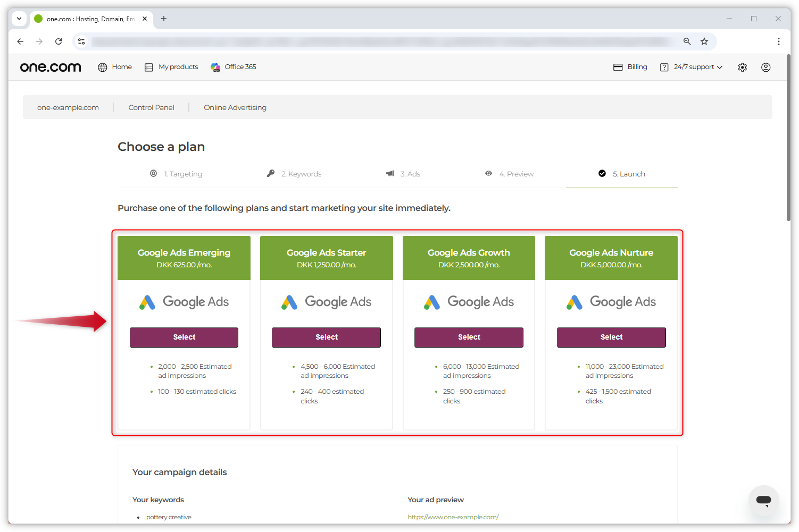Click the Google Ads Starter plan header
Screen dimensions: 799x532
click(x=327, y=258)
